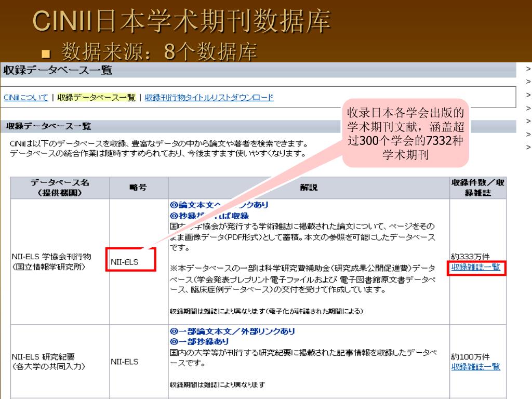Click 収録期間は雑誌により異なります note in 研究紀要 row
532x399 pixels.
(218, 385)
